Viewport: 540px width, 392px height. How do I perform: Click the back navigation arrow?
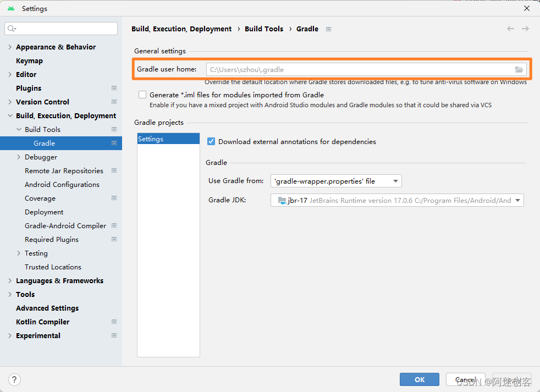coord(511,29)
